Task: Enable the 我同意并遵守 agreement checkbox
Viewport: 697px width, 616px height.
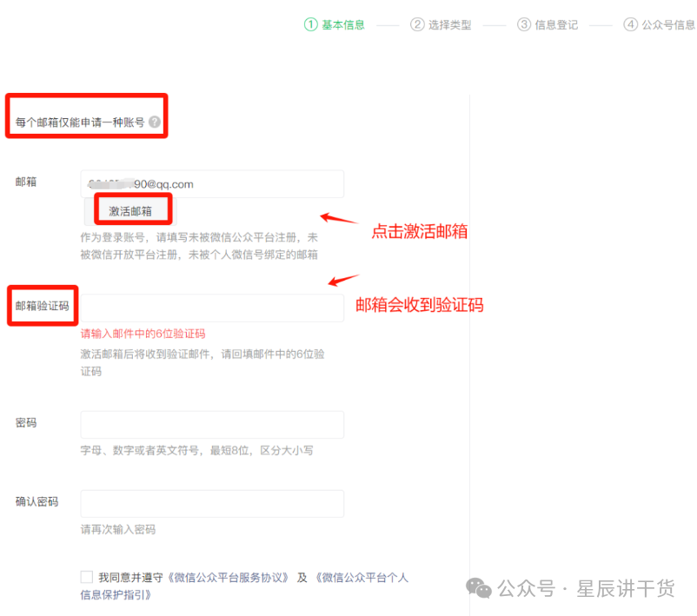Action: pyautogui.click(x=85, y=576)
